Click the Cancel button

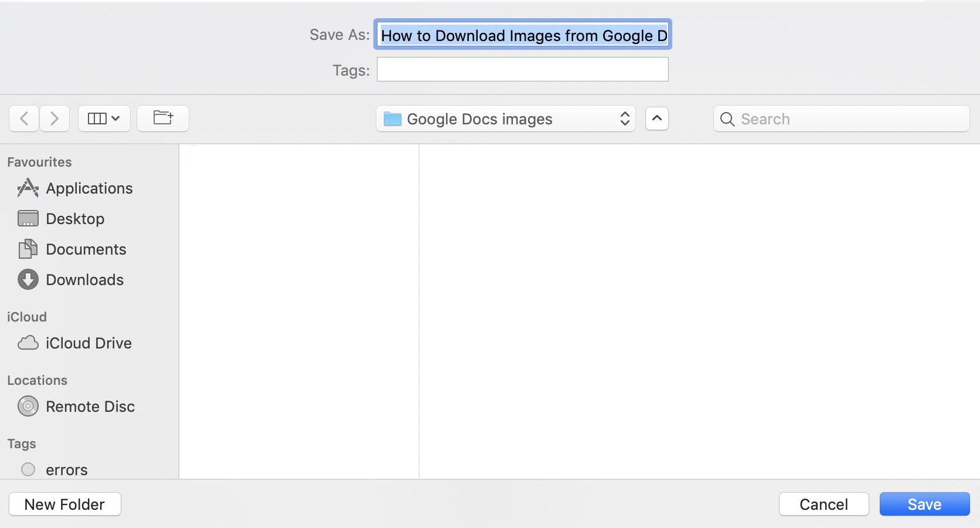824,505
